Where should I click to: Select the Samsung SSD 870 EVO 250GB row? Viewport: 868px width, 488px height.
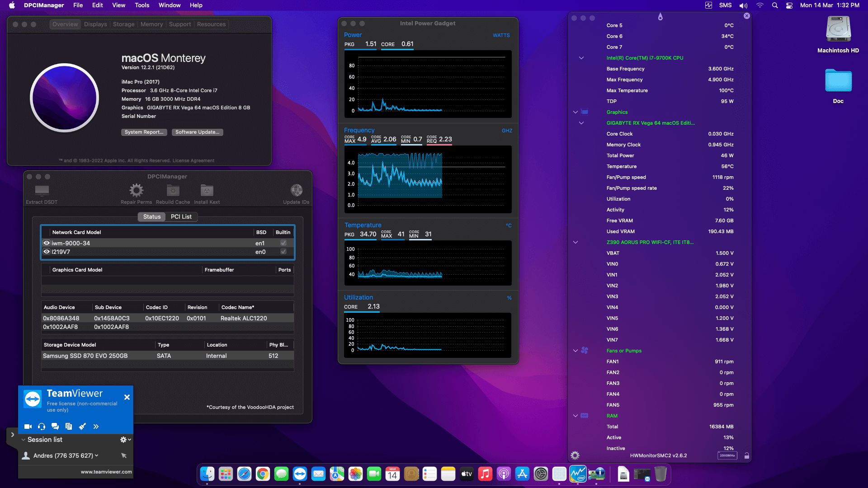pos(168,356)
